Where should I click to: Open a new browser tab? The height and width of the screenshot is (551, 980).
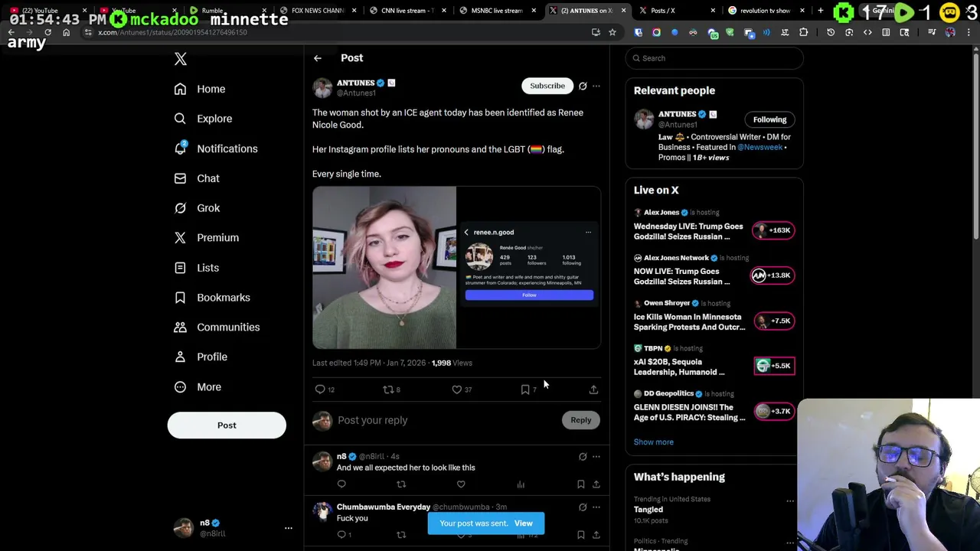pyautogui.click(x=820, y=11)
